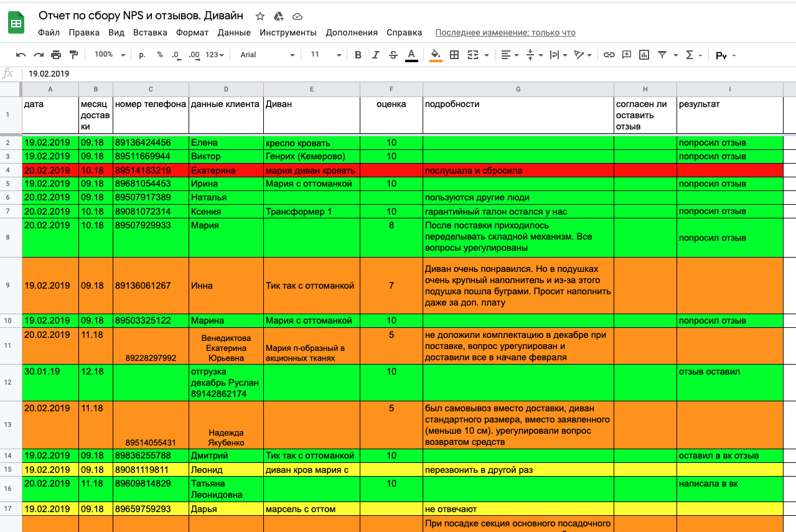Format as currency with р. button
The image size is (796, 532).
point(143,55)
